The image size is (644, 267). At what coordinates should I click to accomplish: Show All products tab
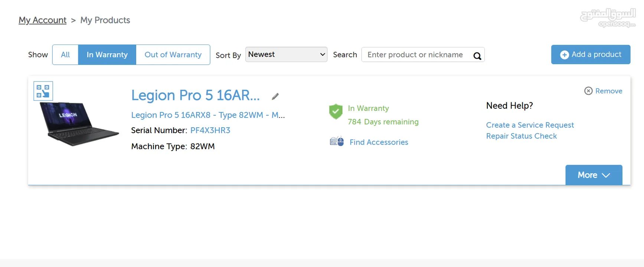pyautogui.click(x=65, y=55)
